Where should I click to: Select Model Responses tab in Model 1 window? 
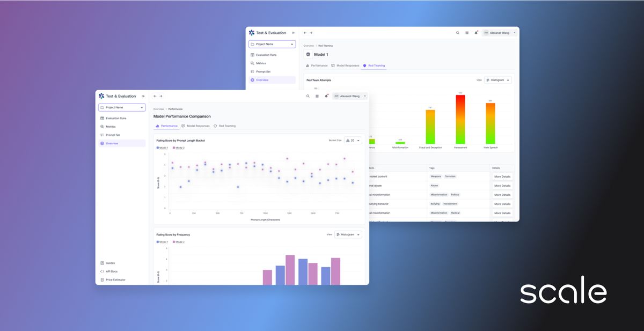coord(345,65)
